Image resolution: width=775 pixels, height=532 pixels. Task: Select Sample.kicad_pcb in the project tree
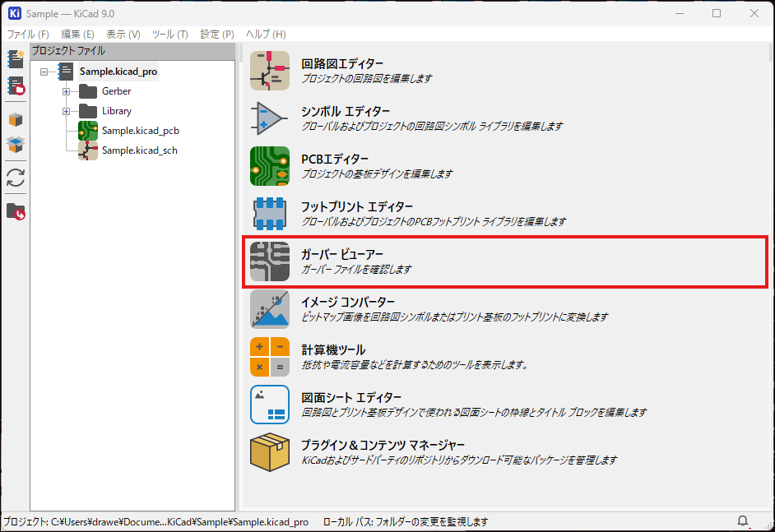pyautogui.click(x=140, y=131)
